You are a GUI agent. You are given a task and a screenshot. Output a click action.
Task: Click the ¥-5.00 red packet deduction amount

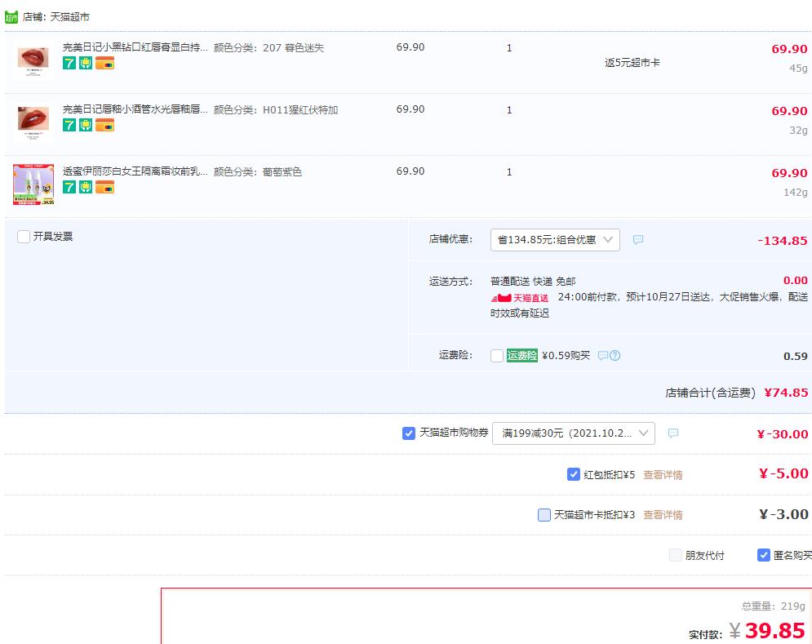[x=783, y=473]
